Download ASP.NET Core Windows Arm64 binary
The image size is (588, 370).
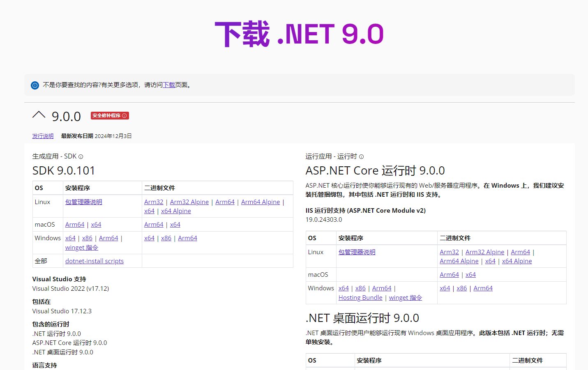point(483,288)
